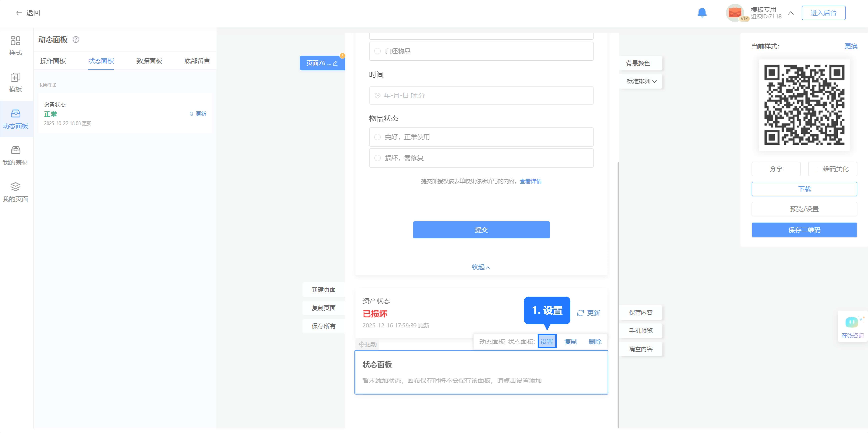Open 我的页面 layers icon
Image resolution: width=868 pixels, height=433 pixels.
pos(15,187)
